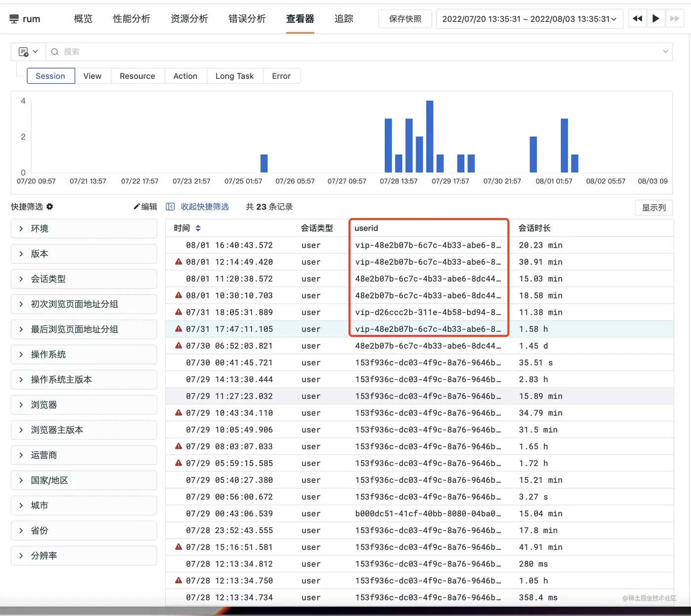This screenshot has height=616, width=691.
Task: Click the warning triangle on 07/28 15:16:51.581 row
Action: 179,546
